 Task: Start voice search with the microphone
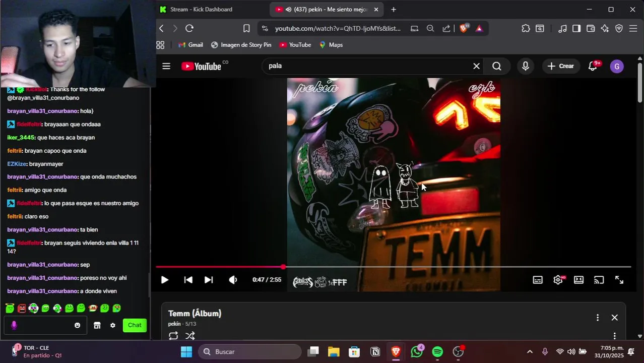click(x=526, y=66)
